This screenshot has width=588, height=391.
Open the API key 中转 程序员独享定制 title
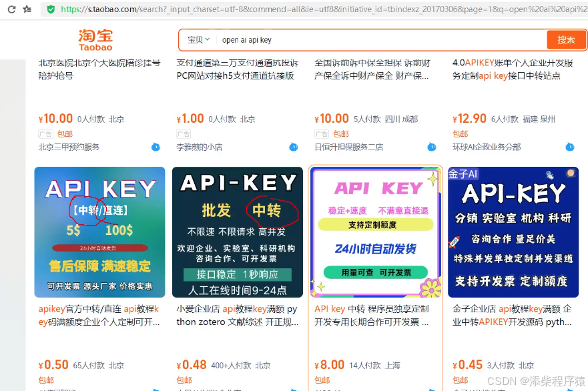pyautogui.click(x=372, y=316)
